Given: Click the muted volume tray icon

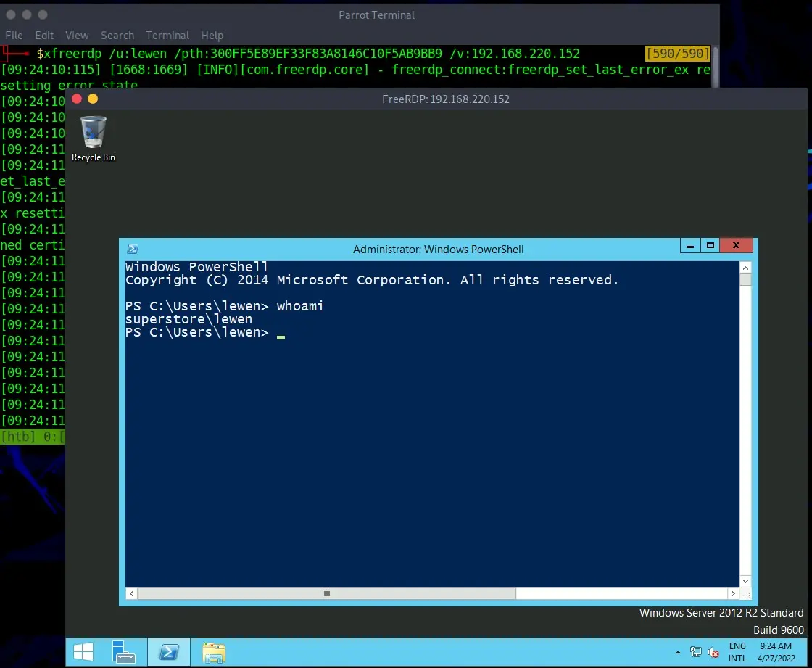Looking at the screenshot, I should pos(713,653).
